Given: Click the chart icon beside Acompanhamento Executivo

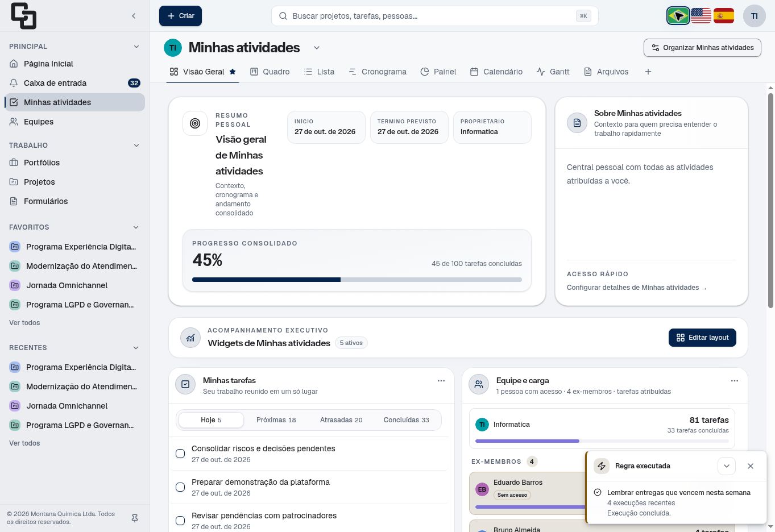Looking at the screenshot, I should [x=190, y=338].
